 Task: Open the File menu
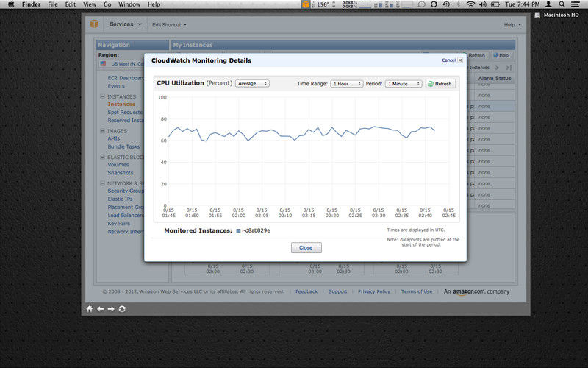(x=52, y=4)
